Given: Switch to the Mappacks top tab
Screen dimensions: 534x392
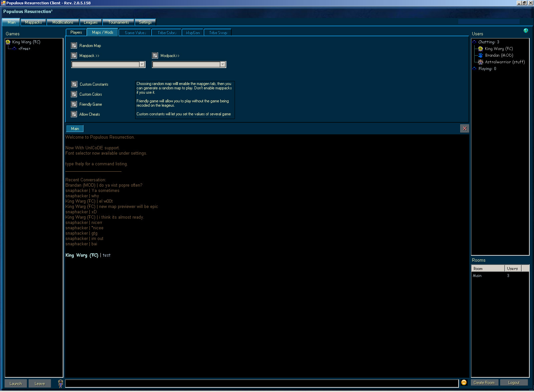Looking at the screenshot, I should coord(33,22).
